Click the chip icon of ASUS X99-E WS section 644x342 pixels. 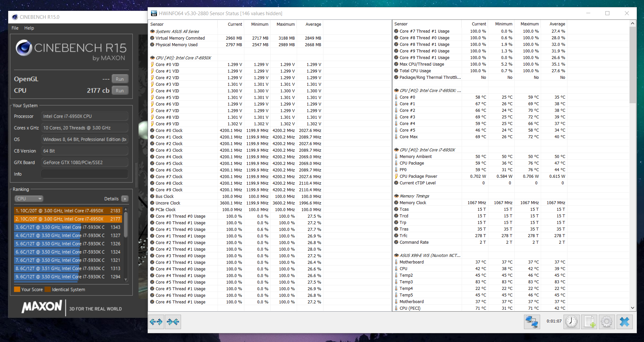(396, 256)
